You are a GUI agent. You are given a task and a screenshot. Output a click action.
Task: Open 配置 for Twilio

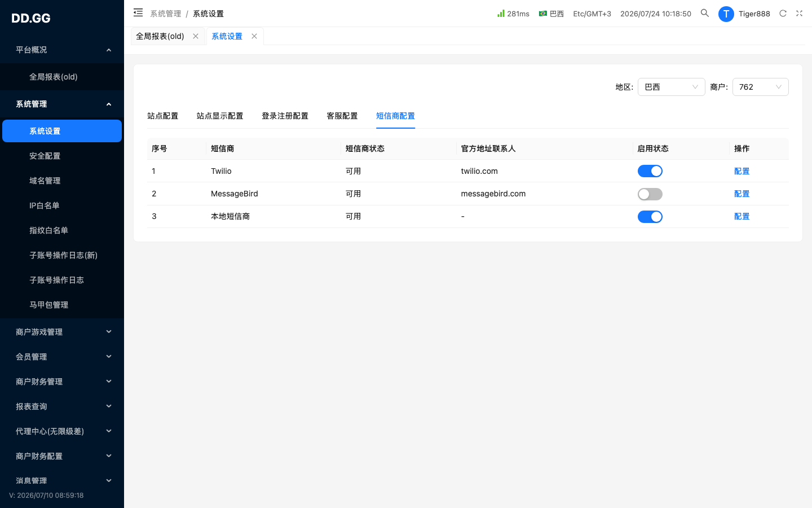[742, 171]
